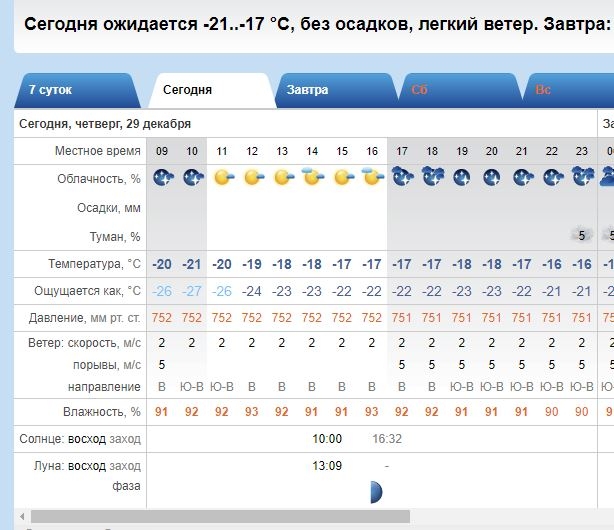Click the sunny icon for hour 11
This screenshot has height=530, width=614.
point(224,177)
